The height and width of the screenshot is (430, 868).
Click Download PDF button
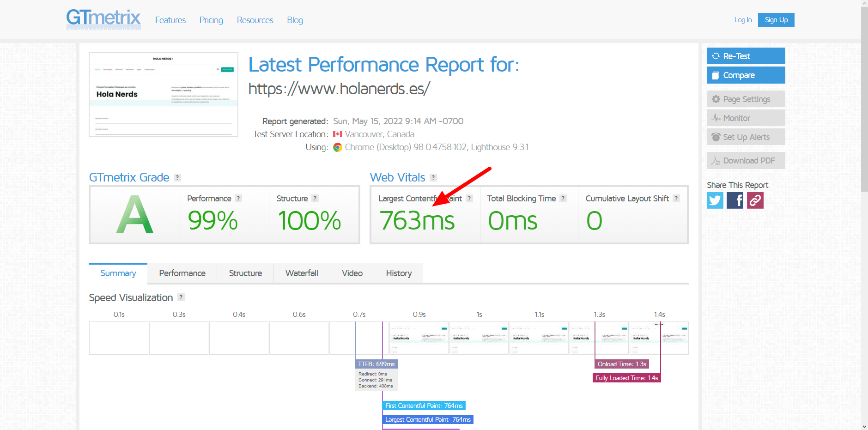point(746,160)
